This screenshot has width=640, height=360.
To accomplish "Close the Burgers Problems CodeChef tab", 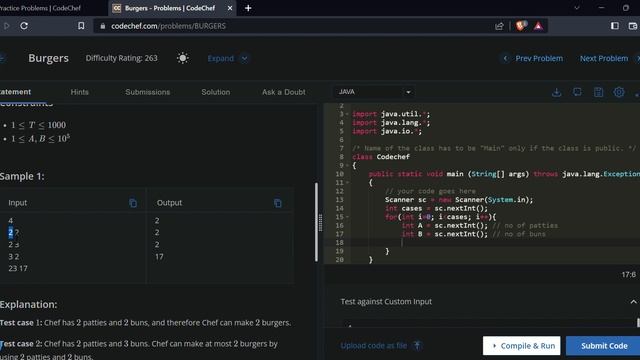I will click(230, 8).
